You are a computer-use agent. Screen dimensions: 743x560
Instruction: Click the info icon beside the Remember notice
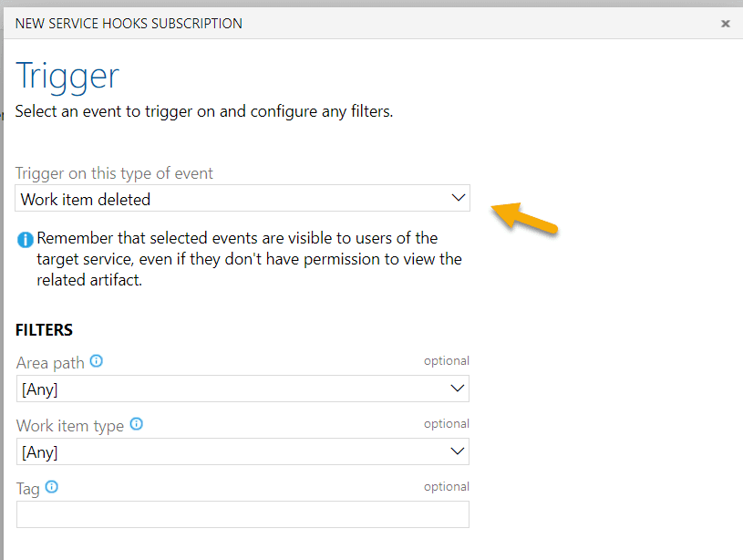pos(26,240)
